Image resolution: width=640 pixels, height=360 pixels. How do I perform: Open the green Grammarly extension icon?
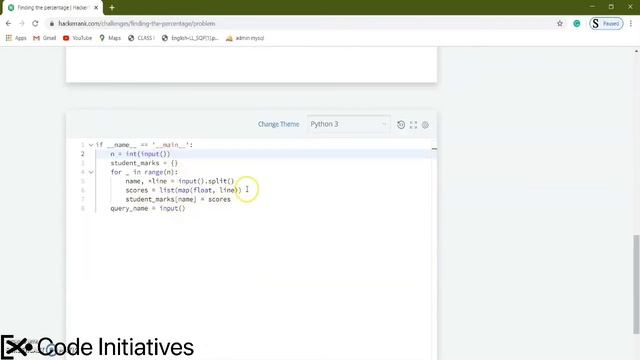(577, 24)
